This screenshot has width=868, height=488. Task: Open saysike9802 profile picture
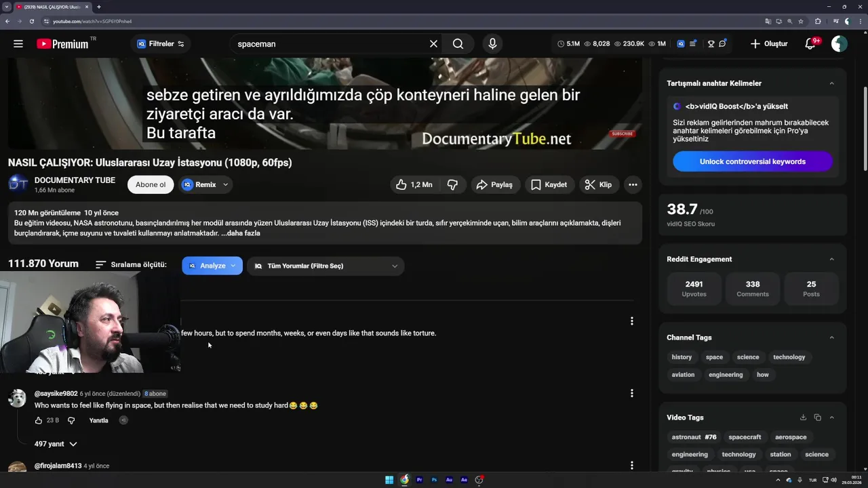click(17, 398)
